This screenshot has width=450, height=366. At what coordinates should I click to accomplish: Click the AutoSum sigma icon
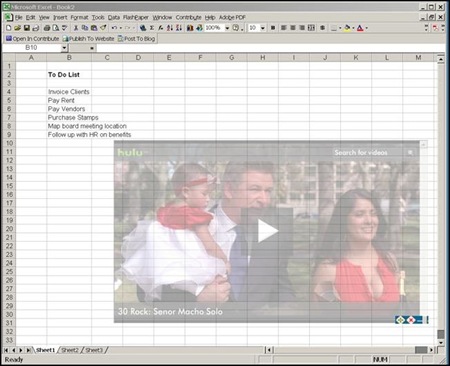tap(152, 28)
